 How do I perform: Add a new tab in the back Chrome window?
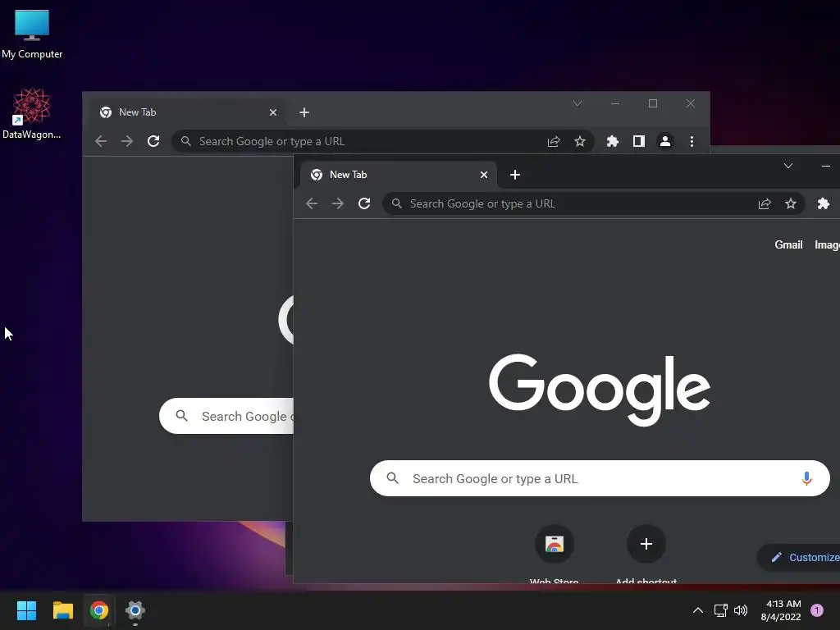pos(304,112)
